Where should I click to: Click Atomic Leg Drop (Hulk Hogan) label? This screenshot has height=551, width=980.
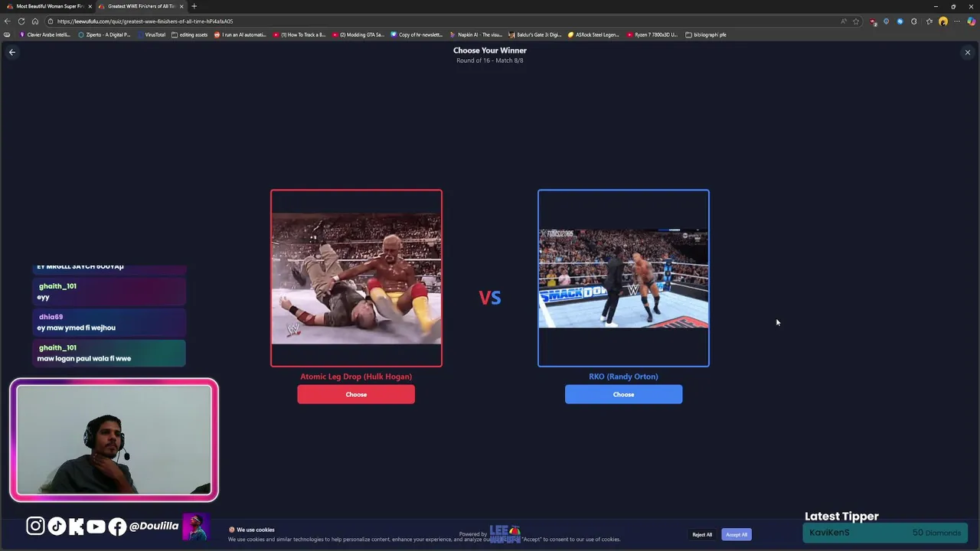[356, 377]
